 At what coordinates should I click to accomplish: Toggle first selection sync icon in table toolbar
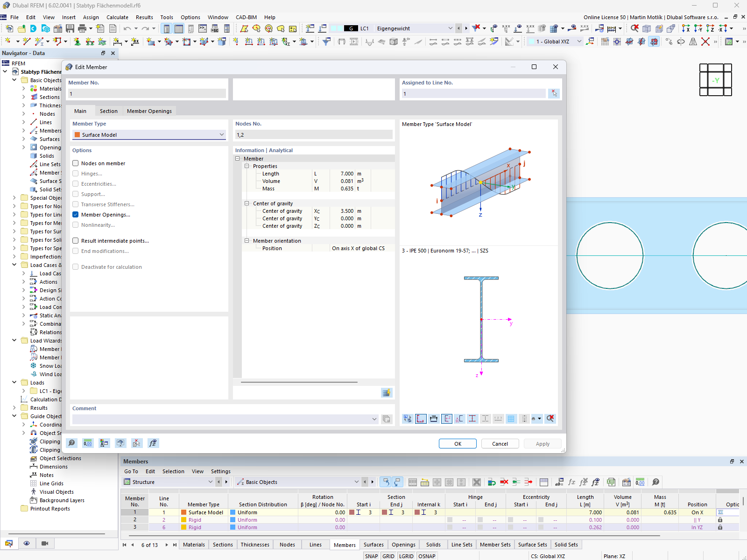pos(386,482)
